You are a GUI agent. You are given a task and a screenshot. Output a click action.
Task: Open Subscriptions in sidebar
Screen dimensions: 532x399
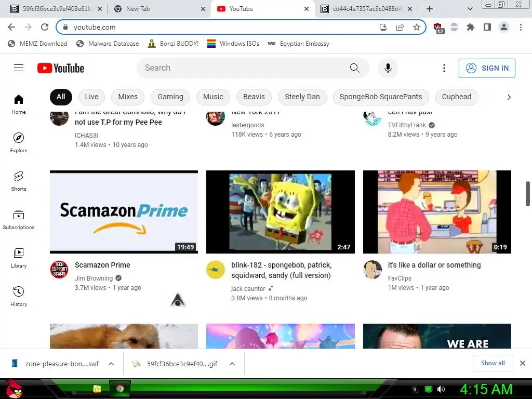19,219
